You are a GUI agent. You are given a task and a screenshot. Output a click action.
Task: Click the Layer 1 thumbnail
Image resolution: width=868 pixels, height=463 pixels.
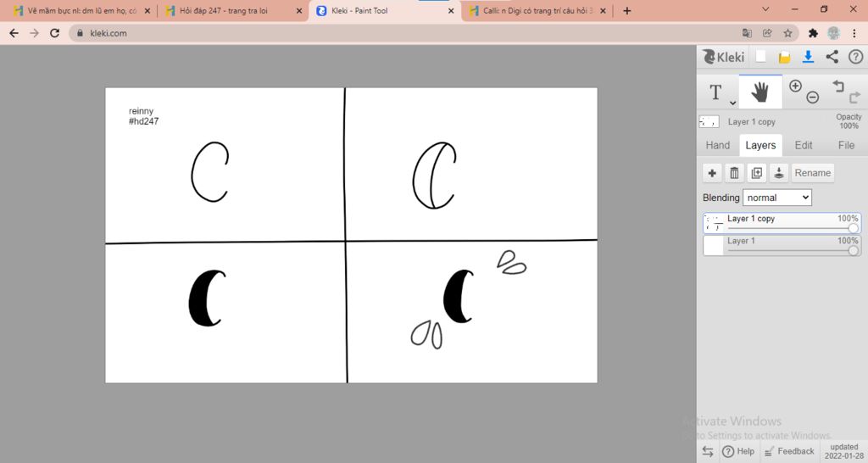tap(714, 245)
